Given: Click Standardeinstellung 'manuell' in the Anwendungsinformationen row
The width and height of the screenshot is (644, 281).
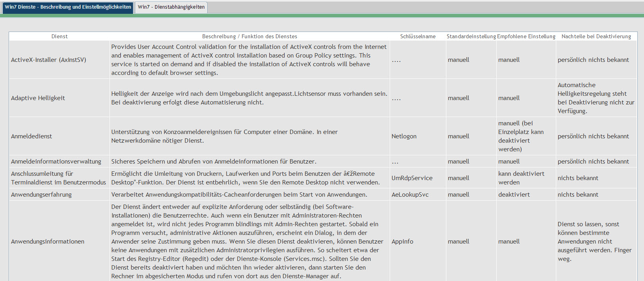Looking at the screenshot, I should tap(459, 242).
